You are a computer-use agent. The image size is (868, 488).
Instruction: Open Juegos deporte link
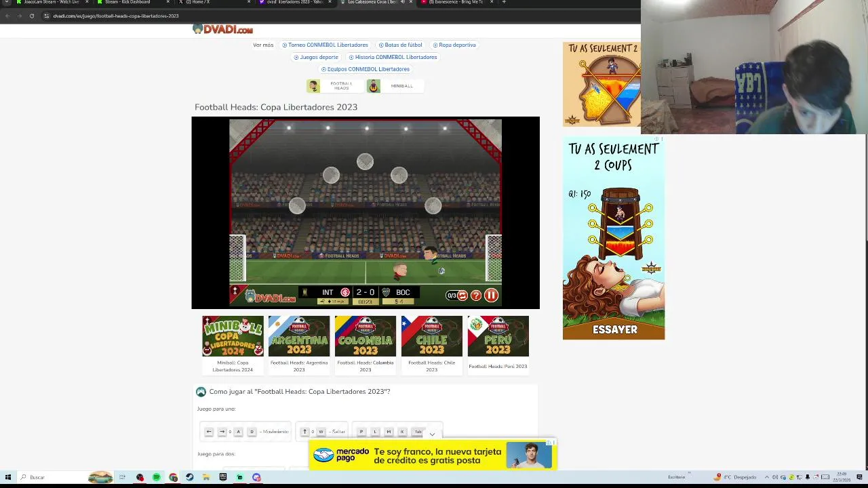click(316, 57)
